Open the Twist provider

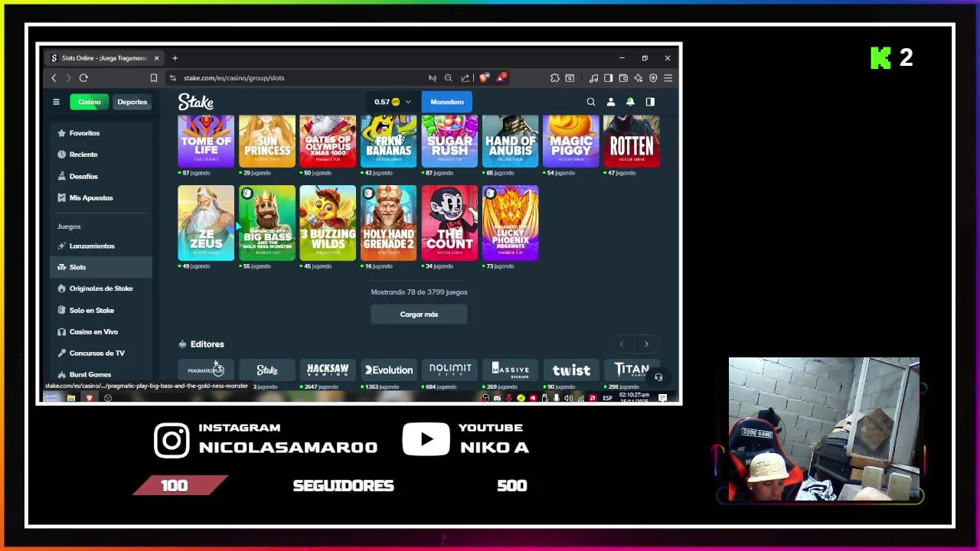pyautogui.click(x=571, y=370)
